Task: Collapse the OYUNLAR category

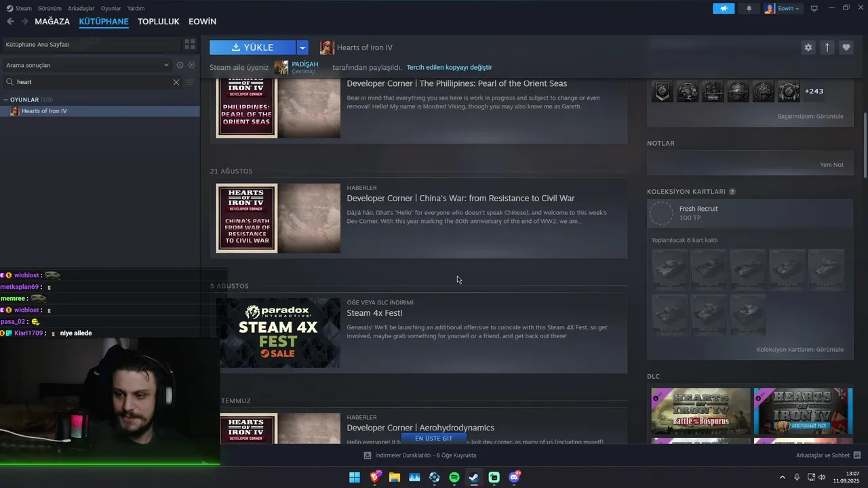Action: [x=6, y=100]
